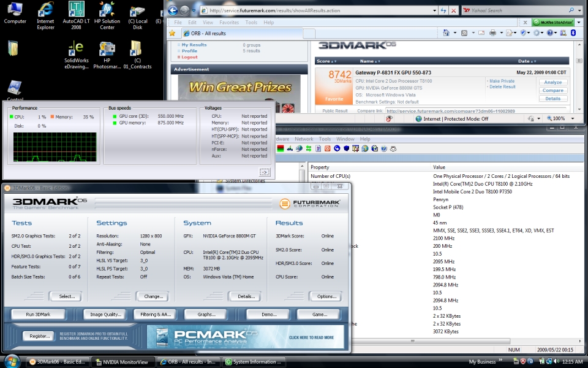Open the IE Favorites menu
Image resolution: width=588 pixels, height=368 pixels.
229,22
